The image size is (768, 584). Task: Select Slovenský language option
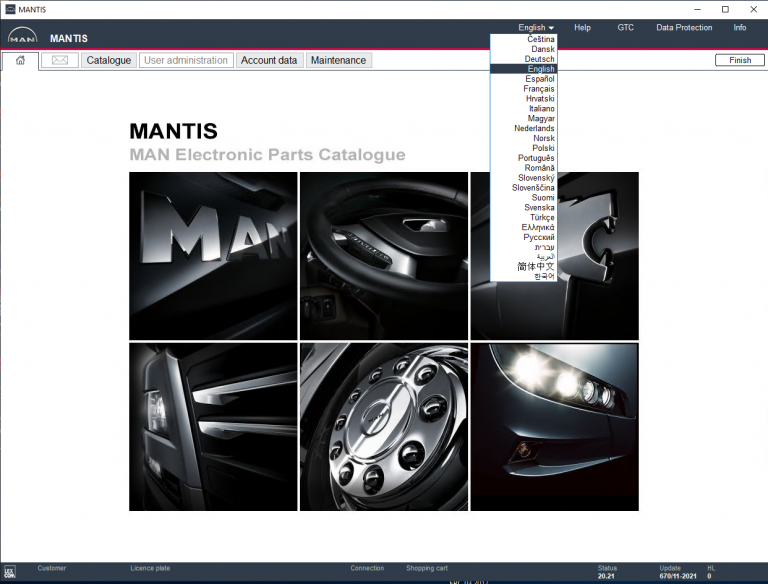524,178
